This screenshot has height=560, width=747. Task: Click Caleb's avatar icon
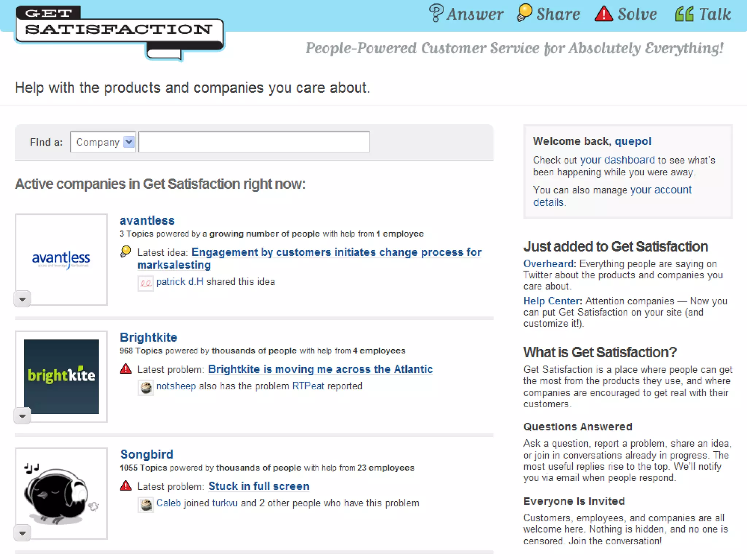click(x=146, y=505)
